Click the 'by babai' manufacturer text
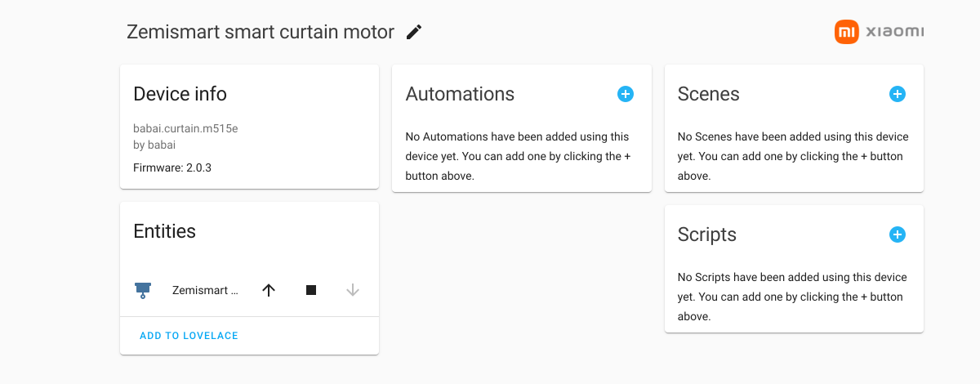Image resolution: width=980 pixels, height=384 pixels. [x=154, y=145]
